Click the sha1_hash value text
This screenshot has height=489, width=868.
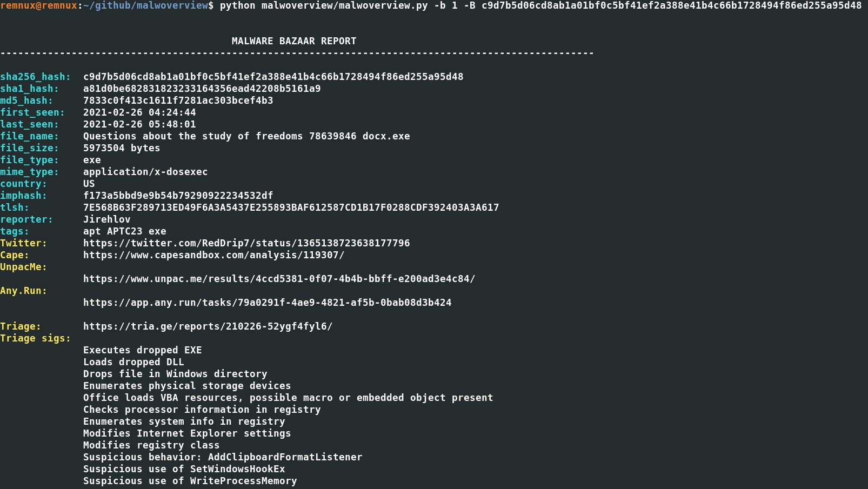click(x=202, y=89)
